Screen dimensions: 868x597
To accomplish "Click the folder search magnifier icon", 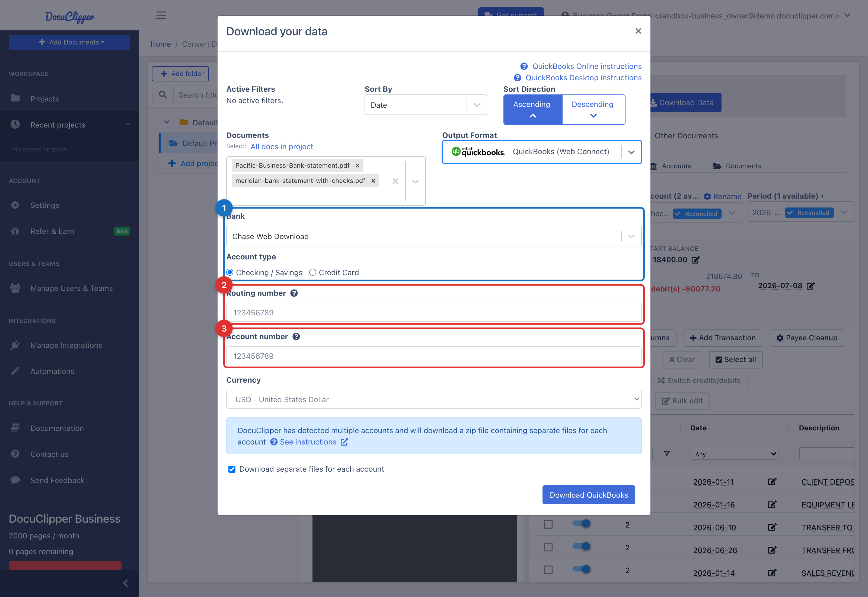I will coord(162,95).
